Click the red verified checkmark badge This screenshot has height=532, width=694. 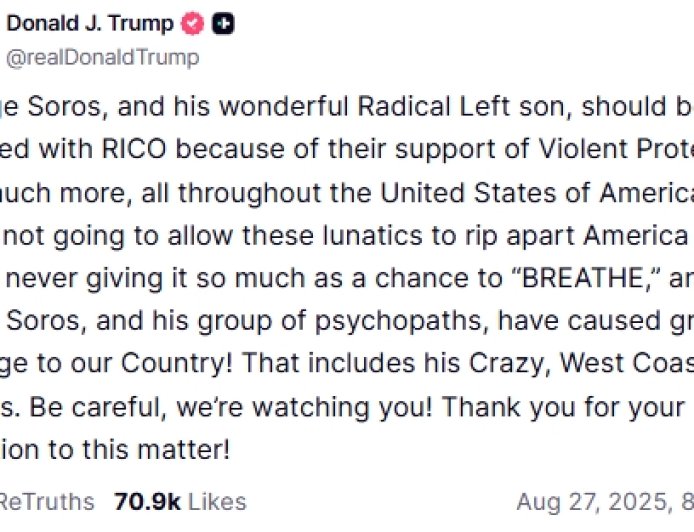191,23
